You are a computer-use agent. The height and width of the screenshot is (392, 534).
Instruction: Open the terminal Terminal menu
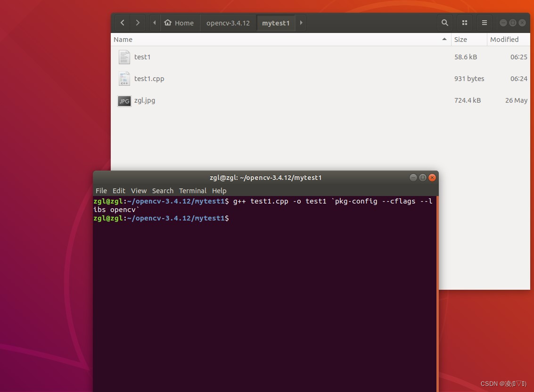click(192, 191)
